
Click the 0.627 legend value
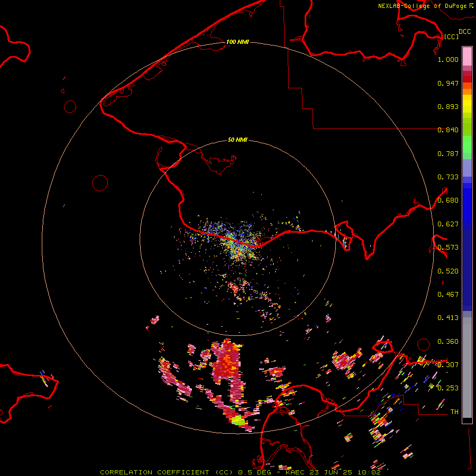click(448, 224)
